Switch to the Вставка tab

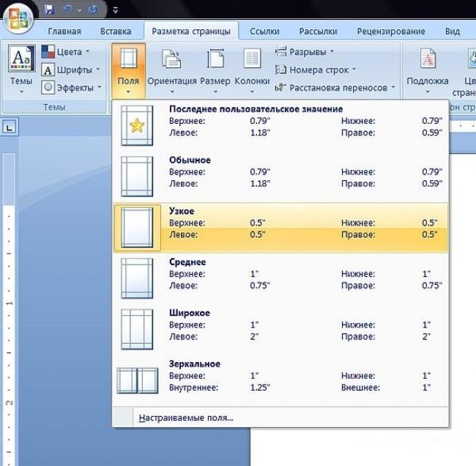coord(115,32)
